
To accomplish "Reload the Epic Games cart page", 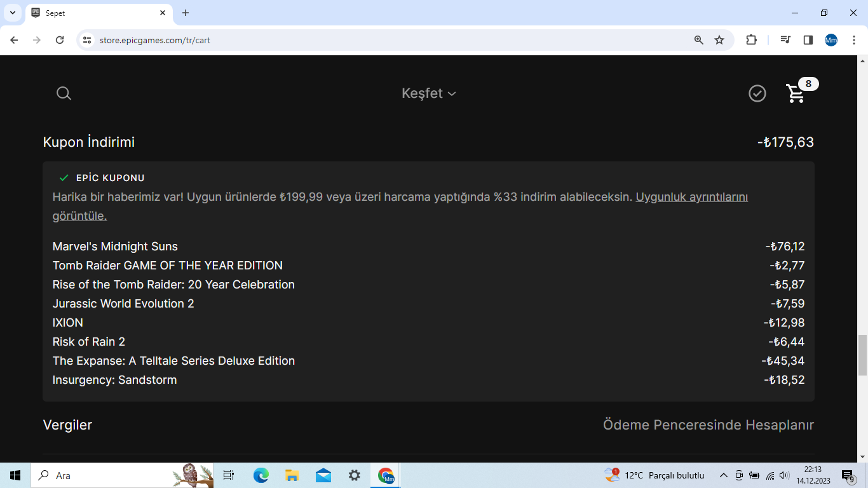I will pos(60,40).
